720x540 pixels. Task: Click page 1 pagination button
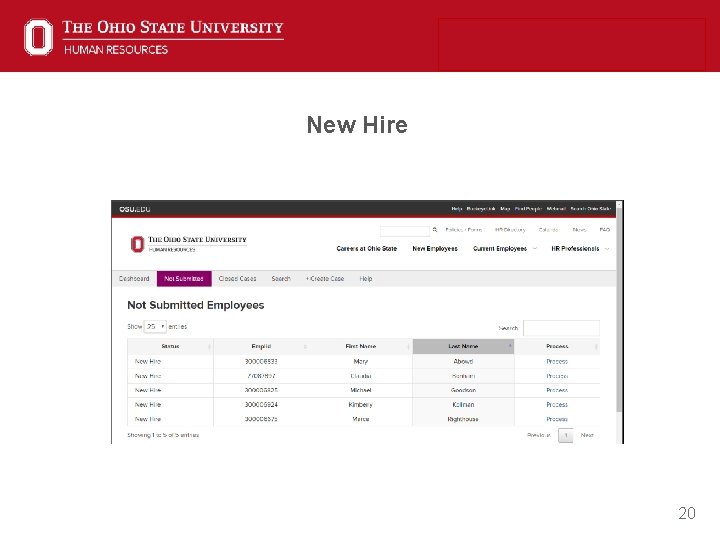566,435
